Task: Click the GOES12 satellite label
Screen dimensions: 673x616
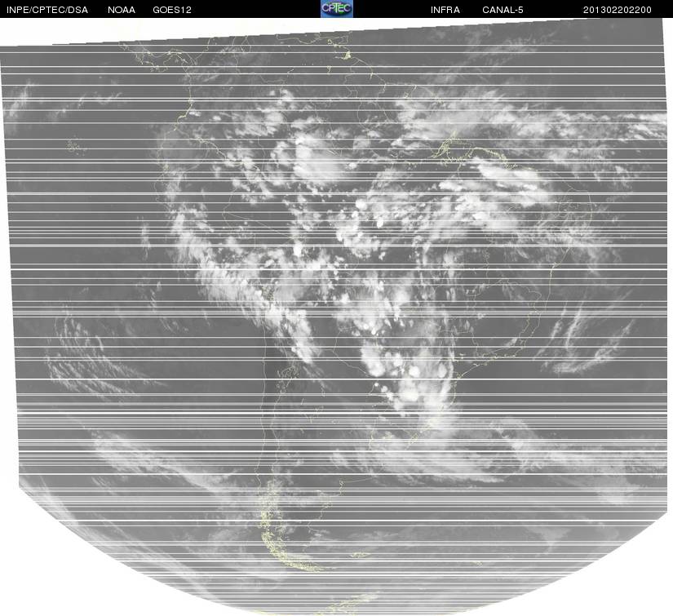Action: click(172, 10)
